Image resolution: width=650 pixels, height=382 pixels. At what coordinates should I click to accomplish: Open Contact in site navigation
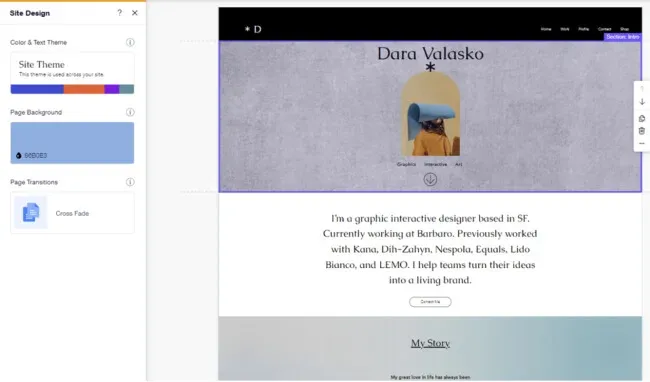click(604, 29)
